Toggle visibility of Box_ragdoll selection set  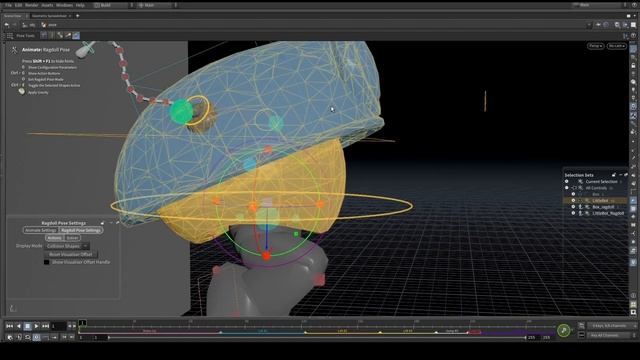pos(573,207)
